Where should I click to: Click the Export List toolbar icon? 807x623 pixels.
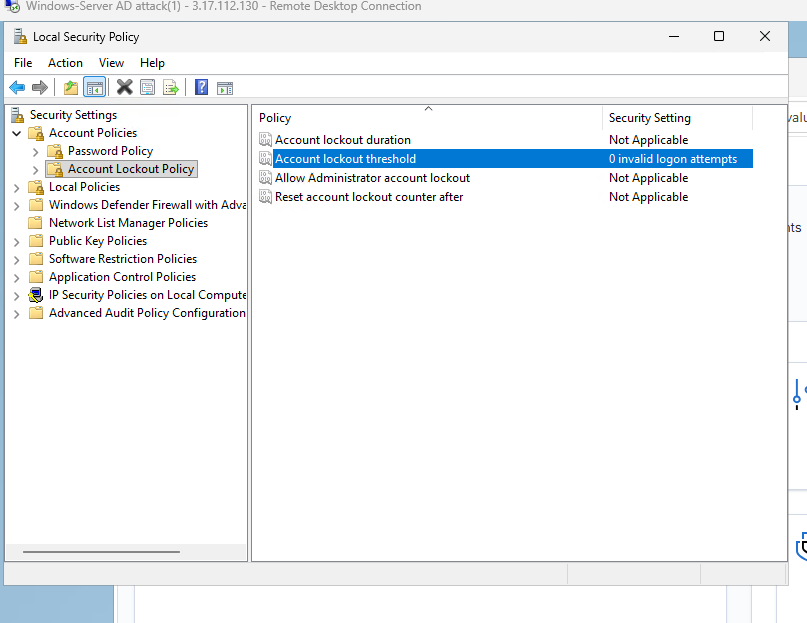(x=171, y=88)
